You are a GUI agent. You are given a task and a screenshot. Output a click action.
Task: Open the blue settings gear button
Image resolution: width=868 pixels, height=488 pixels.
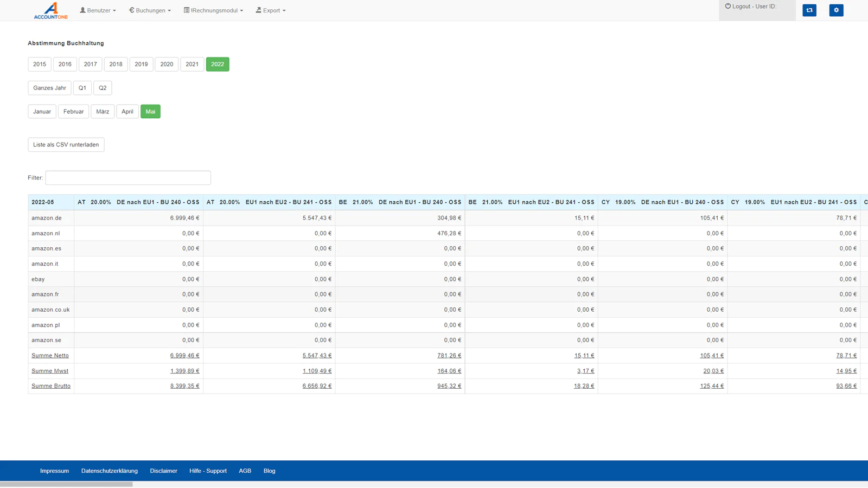[x=836, y=10]
